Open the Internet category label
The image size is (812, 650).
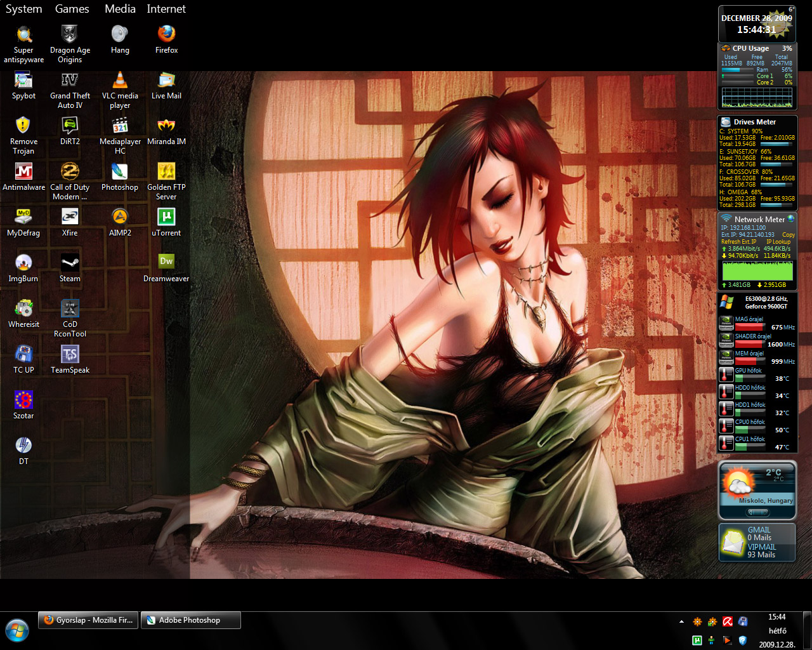click(x=166, y=9)
